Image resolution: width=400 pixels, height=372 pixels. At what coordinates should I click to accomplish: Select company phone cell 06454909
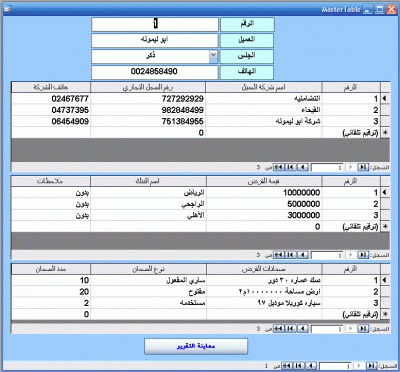(x=51, y=121)
